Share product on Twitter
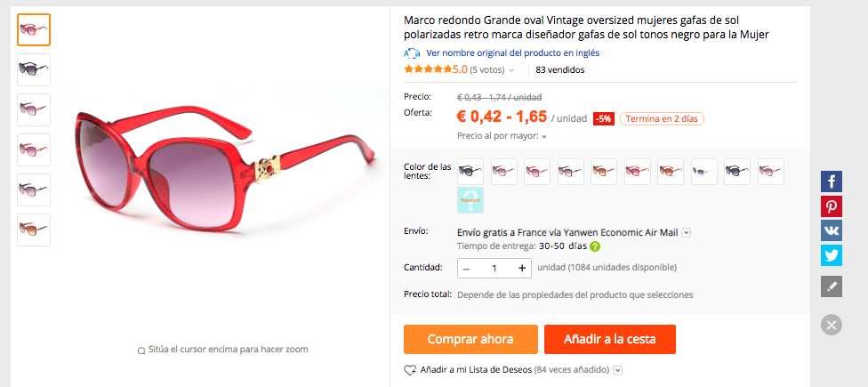Image resolution: width=868 pixels, height=387 pixels. pyautogui.click(x=831, y=255)
